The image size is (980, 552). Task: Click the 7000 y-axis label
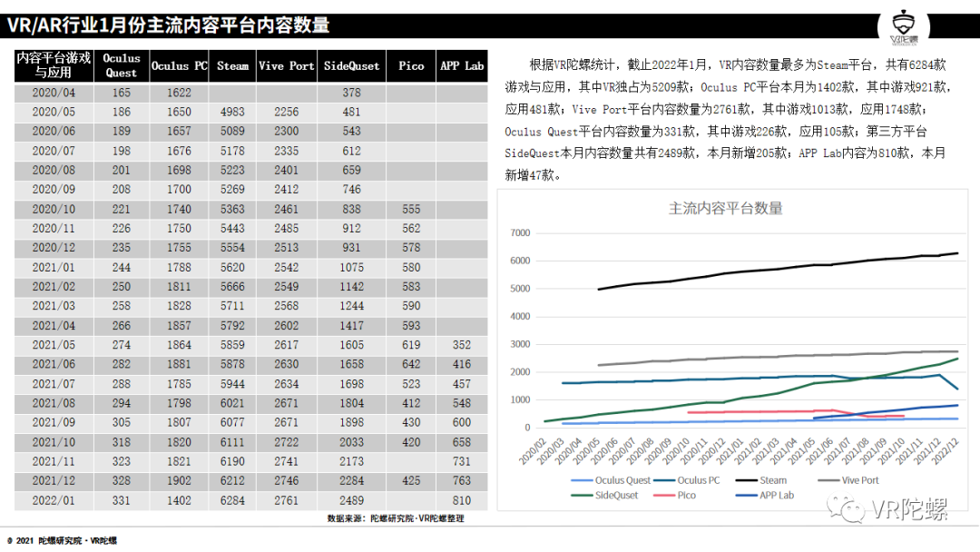click(520, 232)
